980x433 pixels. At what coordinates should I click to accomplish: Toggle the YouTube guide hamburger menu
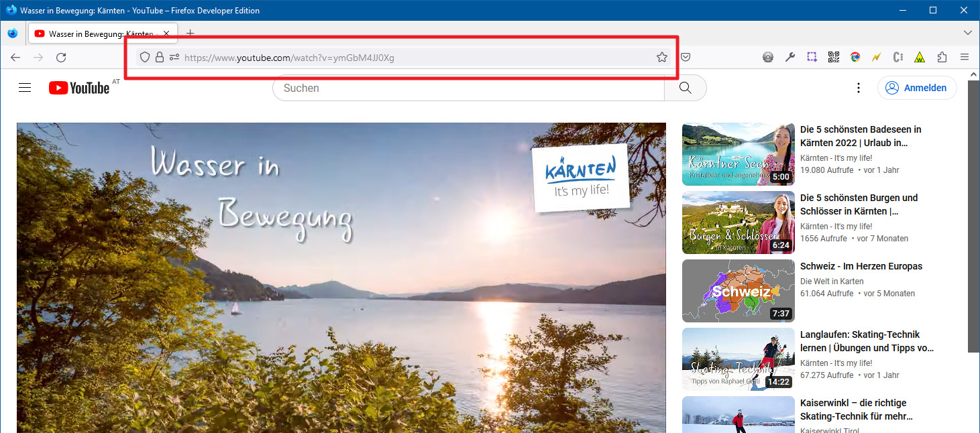25,88
